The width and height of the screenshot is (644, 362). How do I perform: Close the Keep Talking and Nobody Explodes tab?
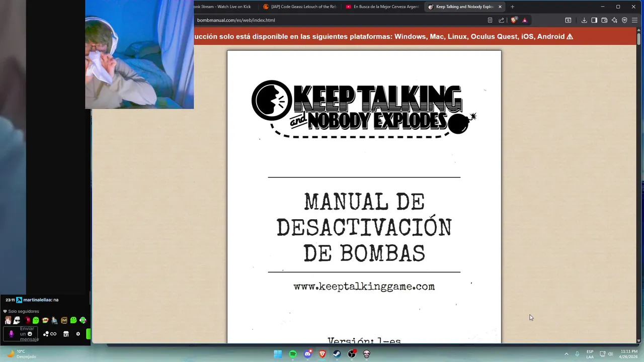(500, 7)
